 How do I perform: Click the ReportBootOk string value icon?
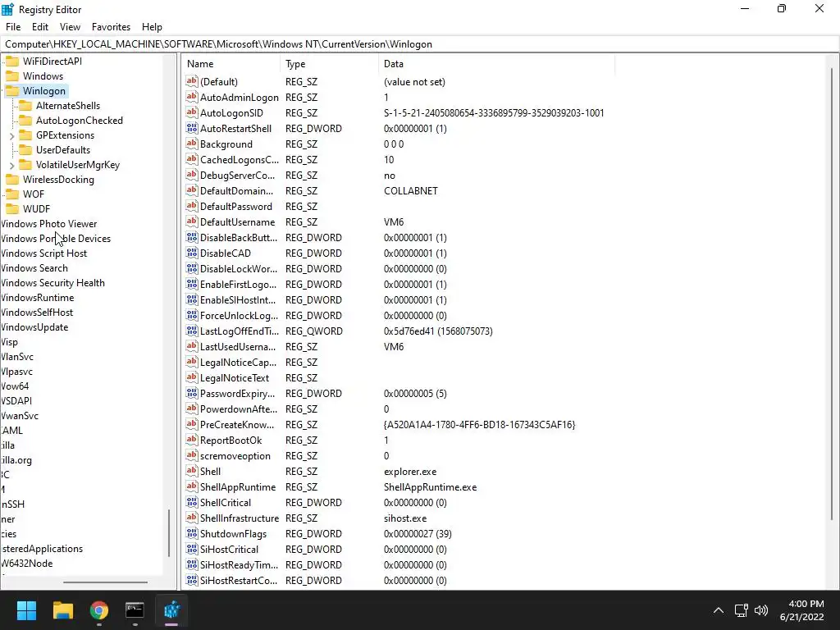pos(192,440)
